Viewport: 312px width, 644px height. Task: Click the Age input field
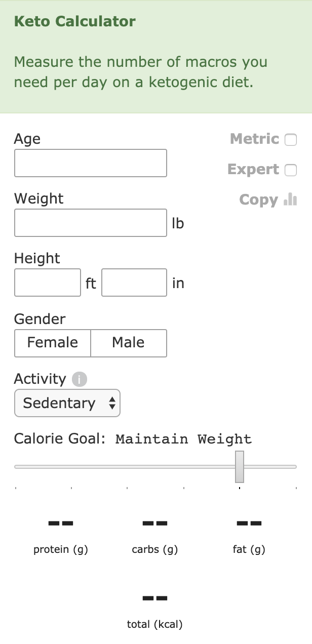(91, 163)
